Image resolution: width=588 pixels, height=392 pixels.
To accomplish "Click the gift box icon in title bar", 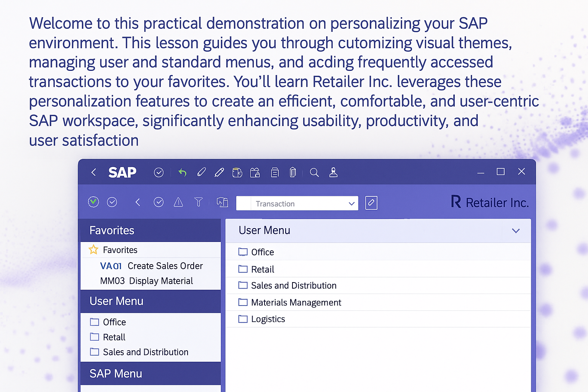I will pos(255,173).
